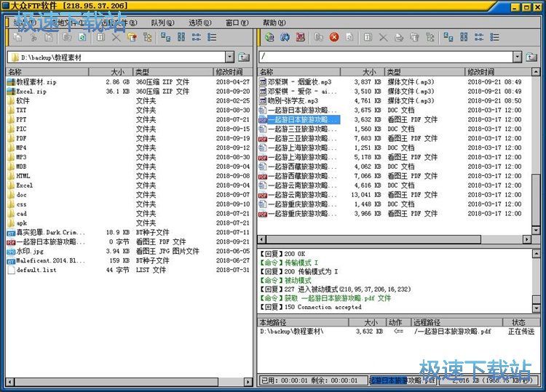Switch local pane to large icons view

pyautogui.click(x=166, y=37)
